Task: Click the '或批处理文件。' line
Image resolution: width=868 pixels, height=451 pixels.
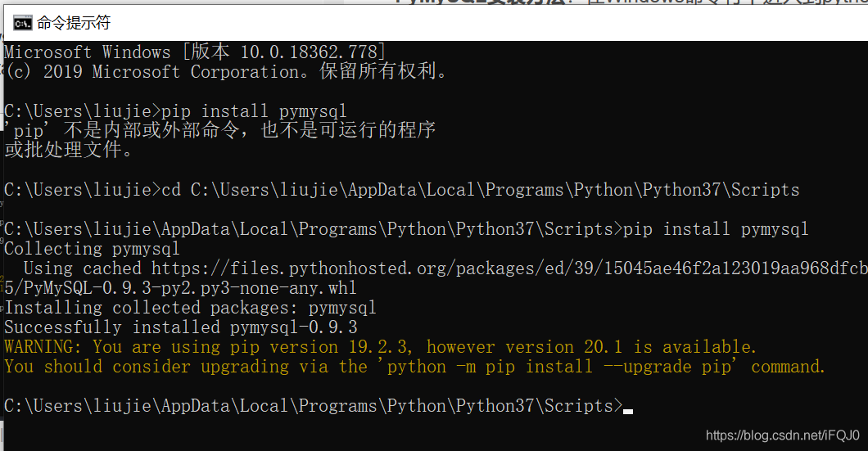Action: click(x=69, y=150)
